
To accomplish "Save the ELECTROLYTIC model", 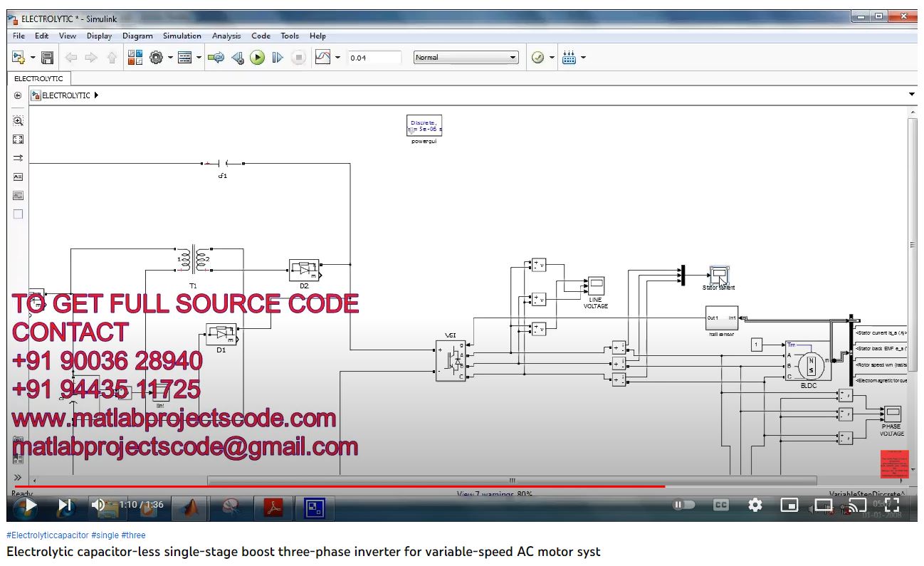I will coord(48,58).
